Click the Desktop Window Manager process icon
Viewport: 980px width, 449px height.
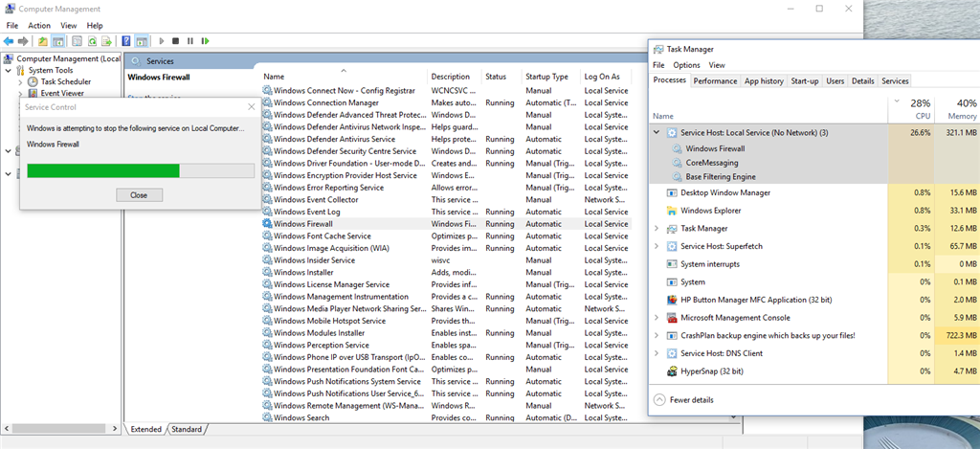pos(672,192)
